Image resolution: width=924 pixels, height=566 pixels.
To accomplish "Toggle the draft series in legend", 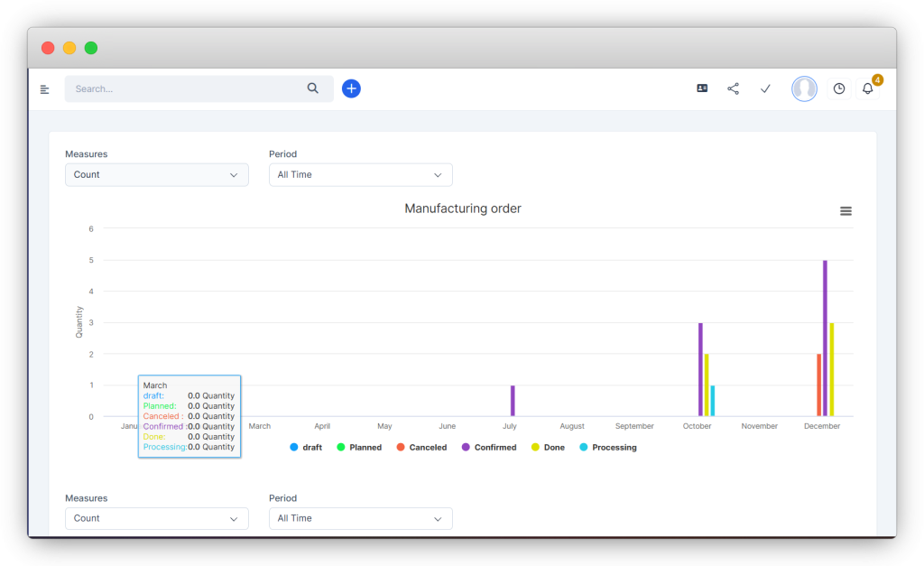I will [x=306, y=448].
